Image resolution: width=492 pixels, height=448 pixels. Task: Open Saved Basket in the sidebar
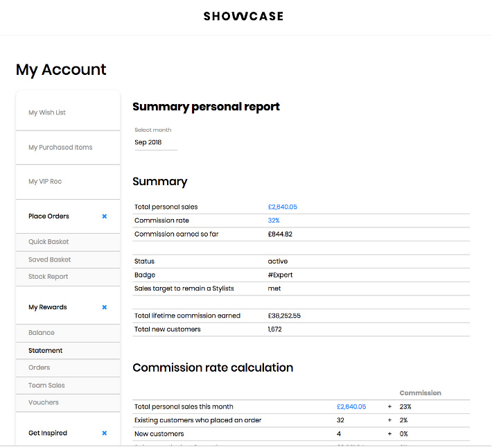[49, 259]
